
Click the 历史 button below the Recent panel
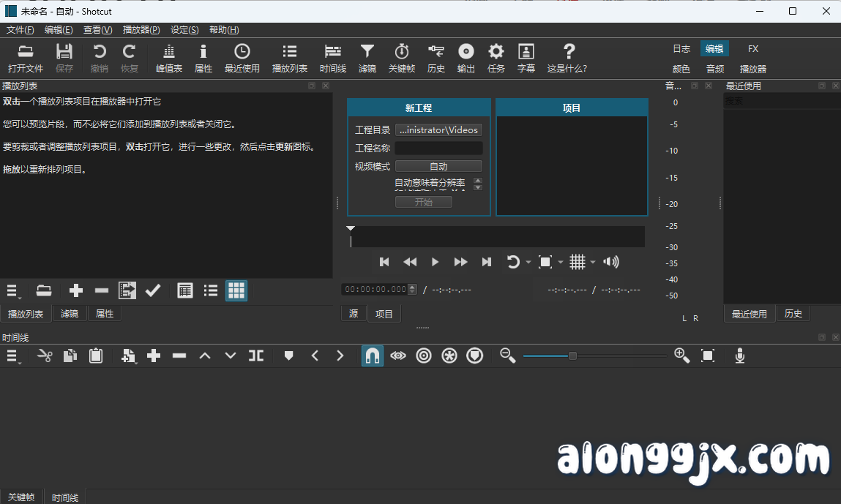[x=793, y=313]
